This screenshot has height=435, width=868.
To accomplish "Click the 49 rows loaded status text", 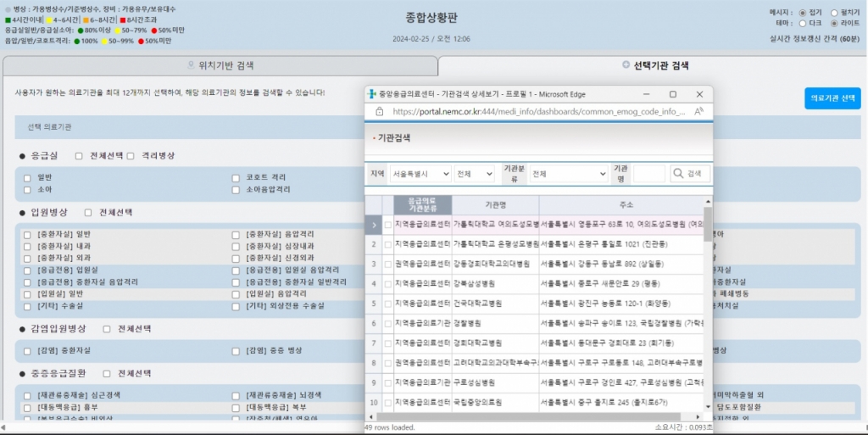I will tap(390, 427).
